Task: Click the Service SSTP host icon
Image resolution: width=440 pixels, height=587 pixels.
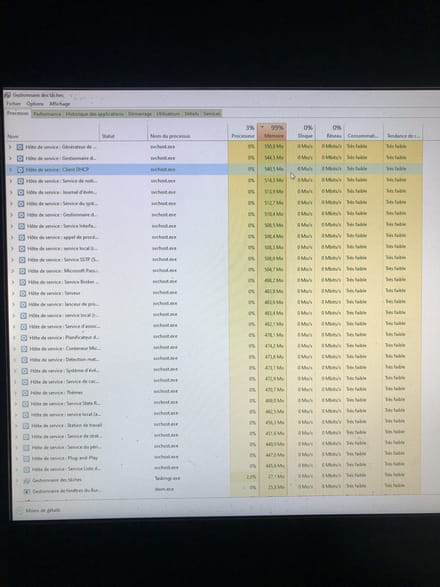Action: point(22,260)
